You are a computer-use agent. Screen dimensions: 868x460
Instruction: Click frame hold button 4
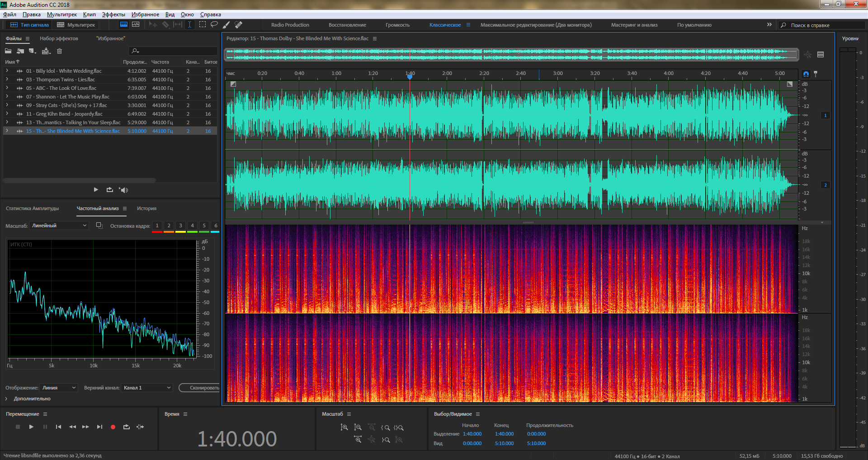(x=192, y=225)
